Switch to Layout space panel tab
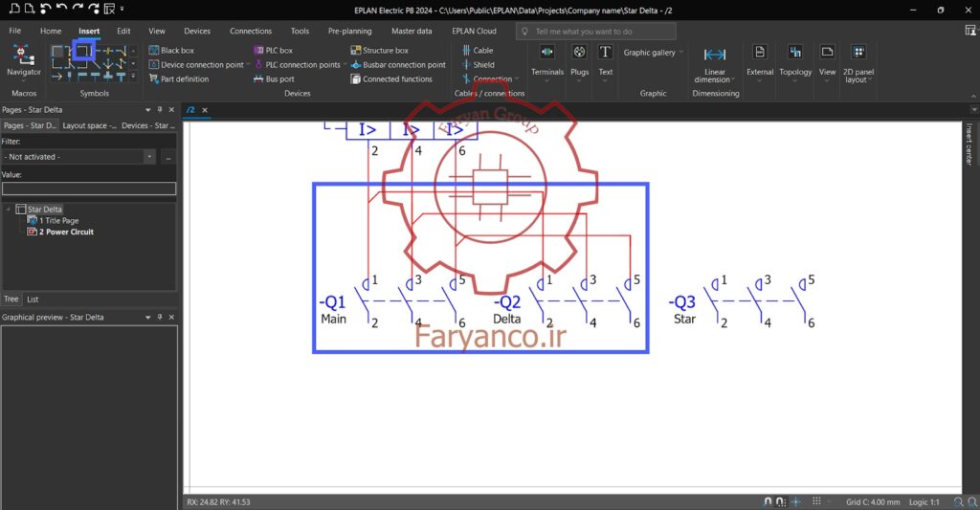 tap(89, 125)
